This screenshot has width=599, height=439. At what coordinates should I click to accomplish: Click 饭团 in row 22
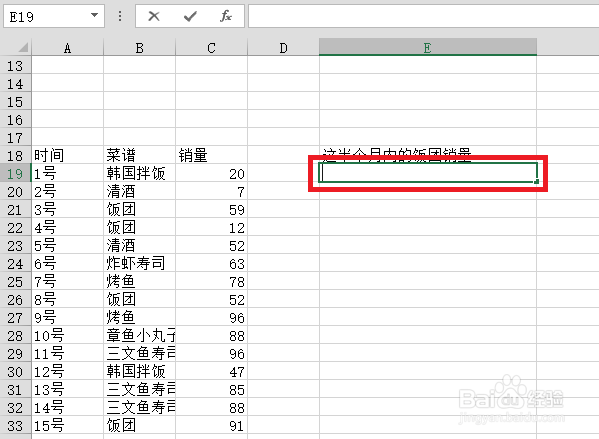(139, 227)
